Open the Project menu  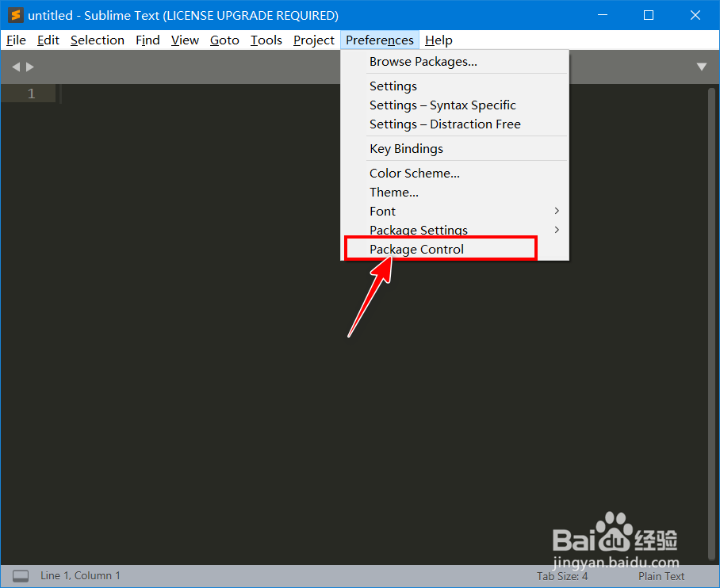point(314,40)
